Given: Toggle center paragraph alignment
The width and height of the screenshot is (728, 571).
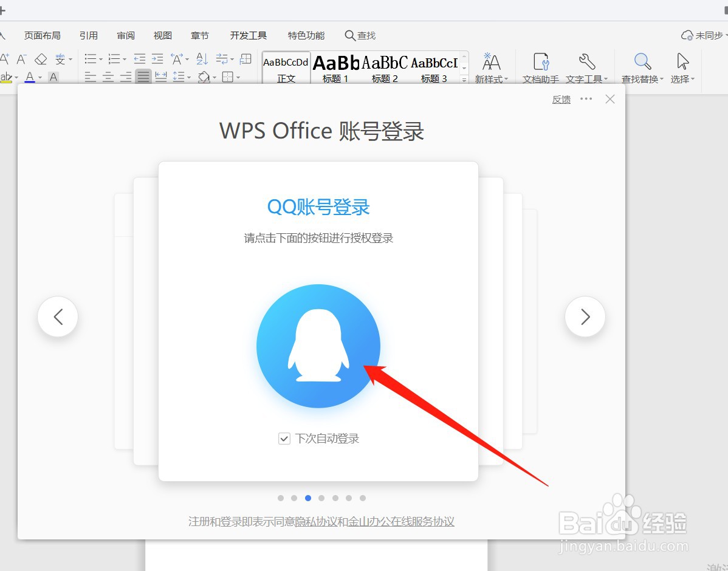Looking at the screenshot, I should point(108,77).
